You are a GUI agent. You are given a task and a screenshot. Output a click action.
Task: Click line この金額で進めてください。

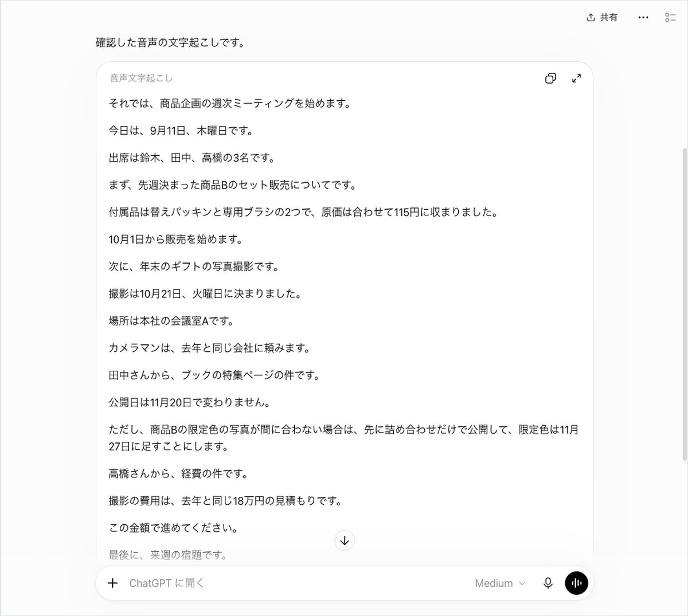pyautogui.click(x=173, y=528)
